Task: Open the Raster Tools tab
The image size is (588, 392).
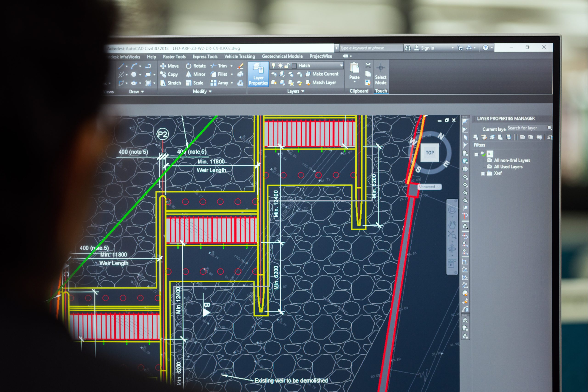Action: [x=174, y=57]
